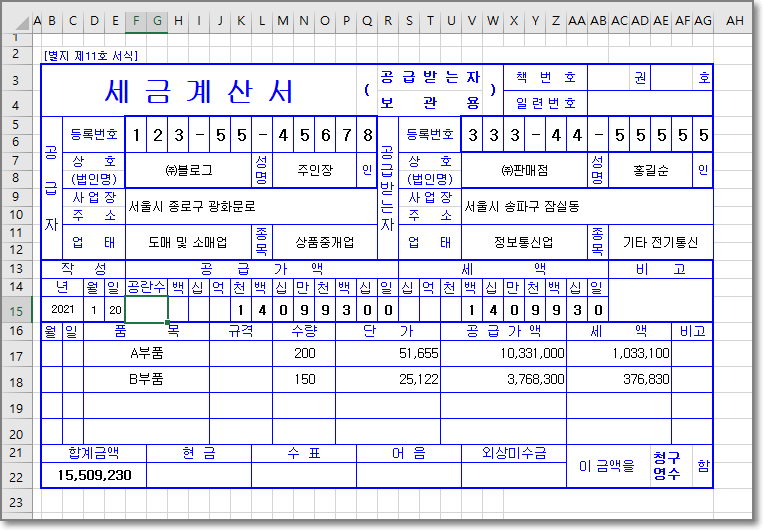
Task: Click the 보 관 용 text cell
Action: (430, 103)
